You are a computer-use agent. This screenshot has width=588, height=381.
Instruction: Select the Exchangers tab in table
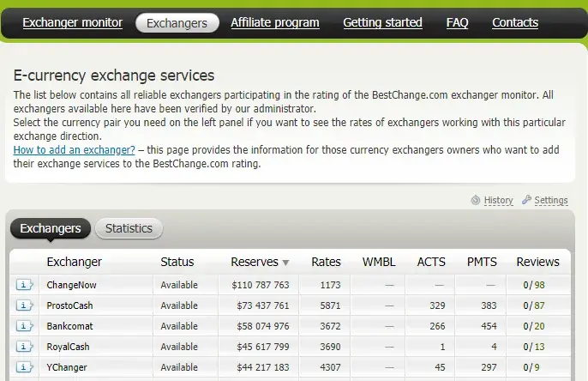pyautogui.click(x=51, y=228)
